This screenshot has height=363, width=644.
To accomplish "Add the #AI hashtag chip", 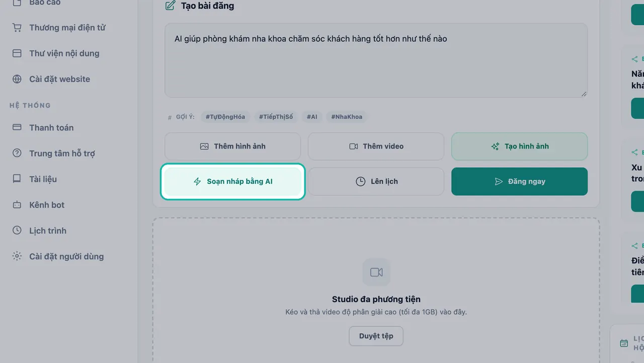I will [x=312, y=117].
